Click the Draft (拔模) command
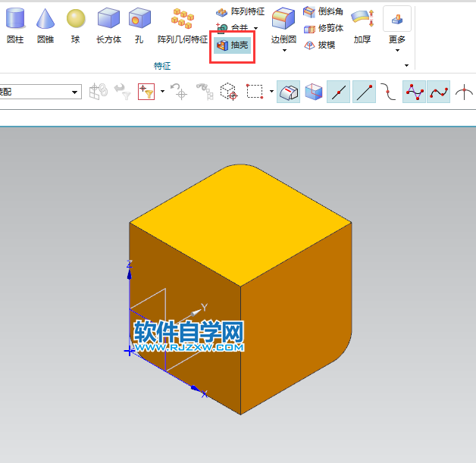This screenshot has height=463, width=476. [x=324, y=45]
